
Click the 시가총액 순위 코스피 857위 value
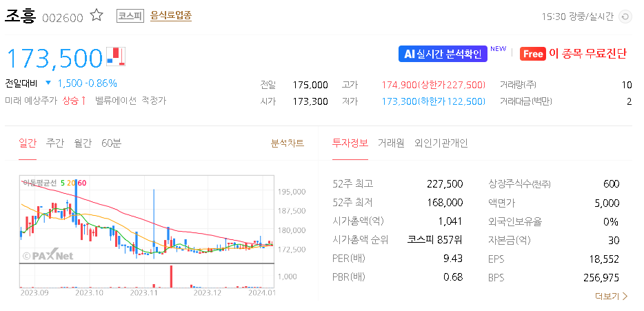coord(435,240)
